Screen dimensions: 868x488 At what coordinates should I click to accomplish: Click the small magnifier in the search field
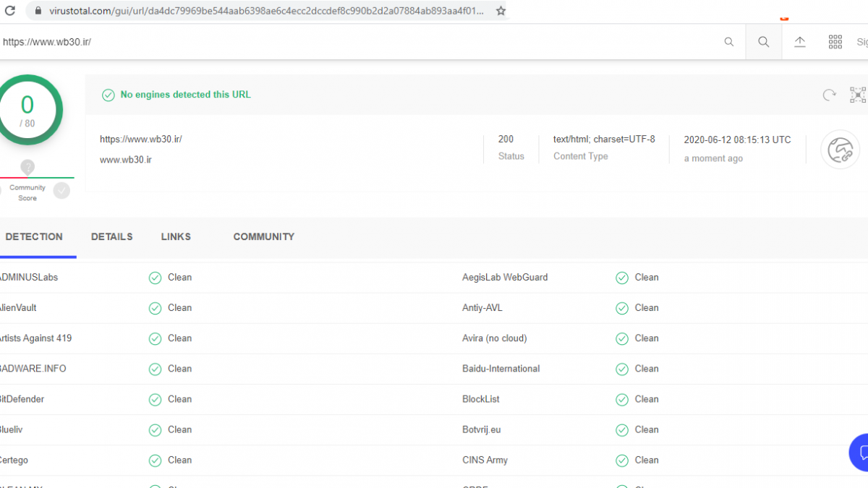(x=729, y=42)
